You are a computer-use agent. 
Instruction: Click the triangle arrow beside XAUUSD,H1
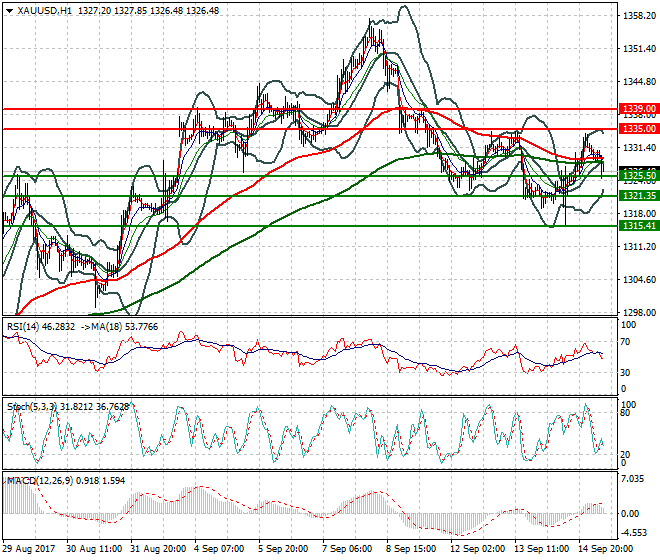pyautogui.click(x=10, y=11)
